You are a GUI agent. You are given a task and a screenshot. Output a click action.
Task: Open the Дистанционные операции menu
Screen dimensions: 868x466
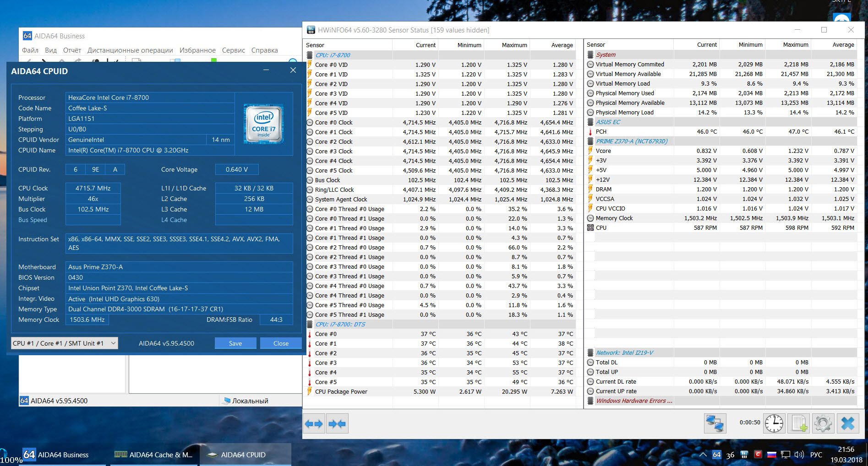130,50
